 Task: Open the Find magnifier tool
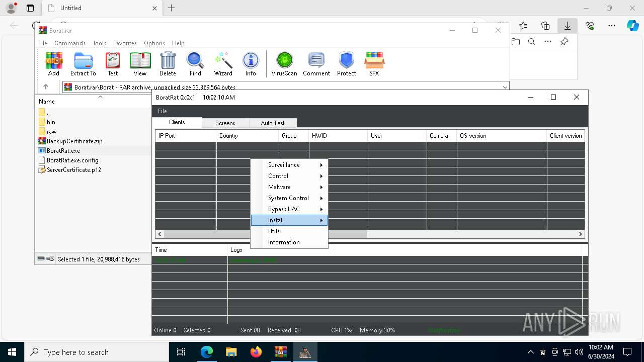click(x=195, y=64)
